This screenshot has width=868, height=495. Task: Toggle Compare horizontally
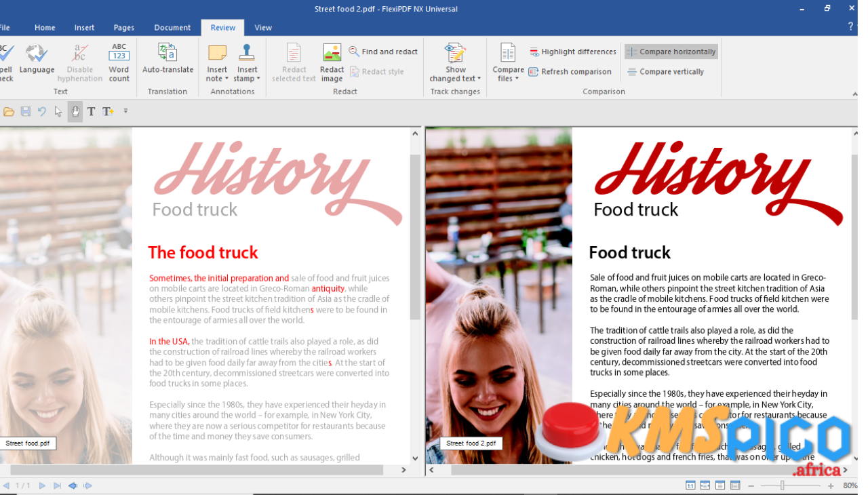pyautogui.click(x=671, y=52)
